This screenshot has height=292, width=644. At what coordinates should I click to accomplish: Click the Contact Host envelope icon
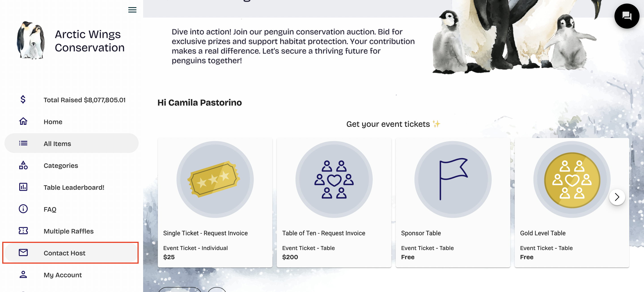[x=23, y=252]
